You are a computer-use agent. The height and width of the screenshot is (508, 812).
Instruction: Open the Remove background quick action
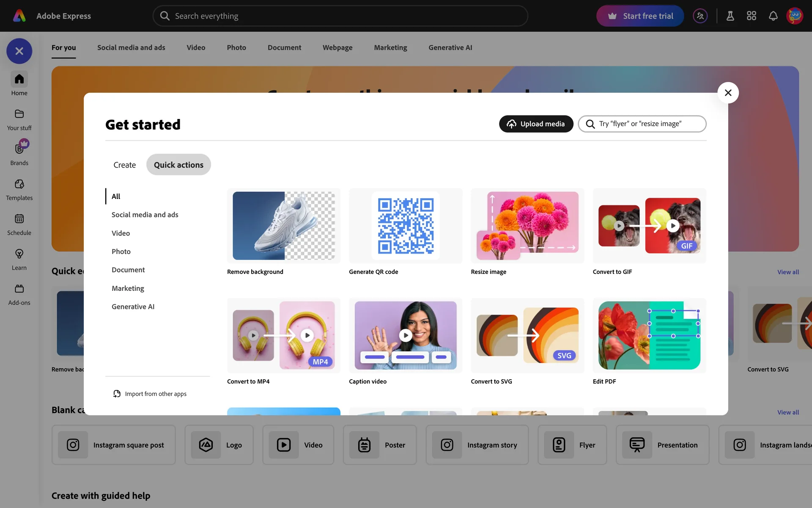tap(283, 226)
